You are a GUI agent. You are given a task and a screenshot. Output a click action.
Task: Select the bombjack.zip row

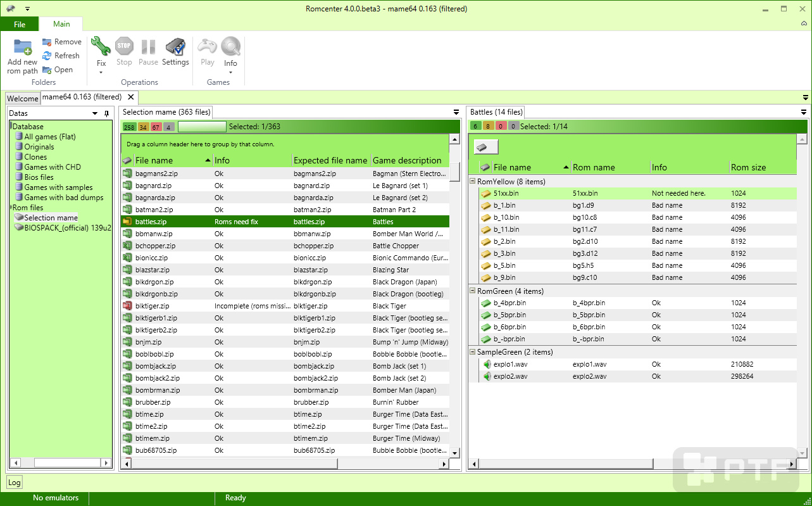coord(285,366)
